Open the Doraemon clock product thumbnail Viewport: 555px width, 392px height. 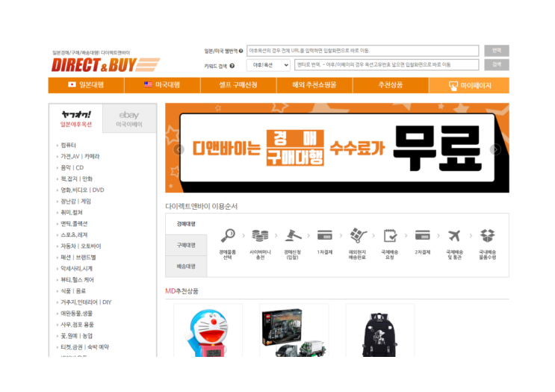(x=208, y=332)
